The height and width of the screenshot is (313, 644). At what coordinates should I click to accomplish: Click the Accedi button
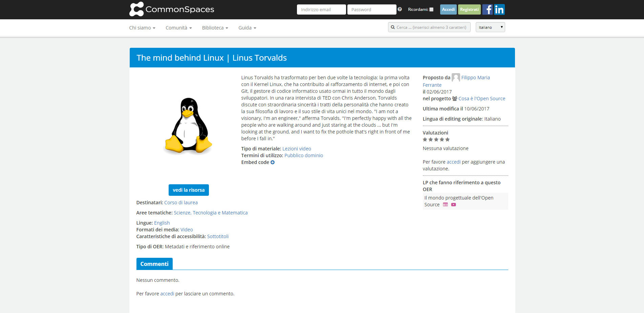click(x=448, y=9)
